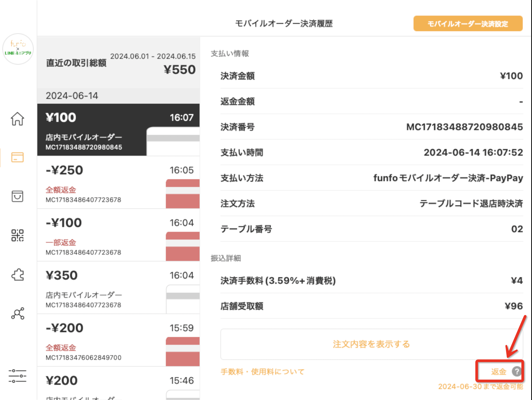Image resolution: width=532 pixels, height=400 pixels.
Task: Click the white card thumbnail on 16:07 row
Action: click(x=173, y=142)
